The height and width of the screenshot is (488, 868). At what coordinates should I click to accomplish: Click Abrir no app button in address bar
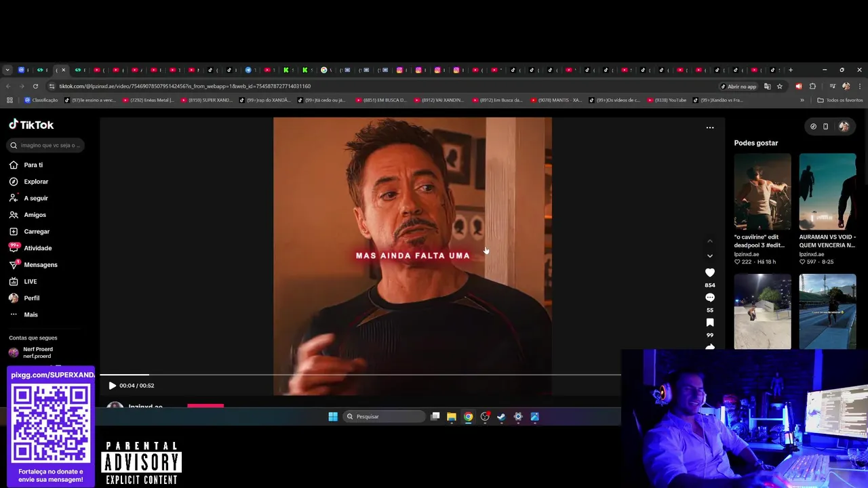[738, 87]
